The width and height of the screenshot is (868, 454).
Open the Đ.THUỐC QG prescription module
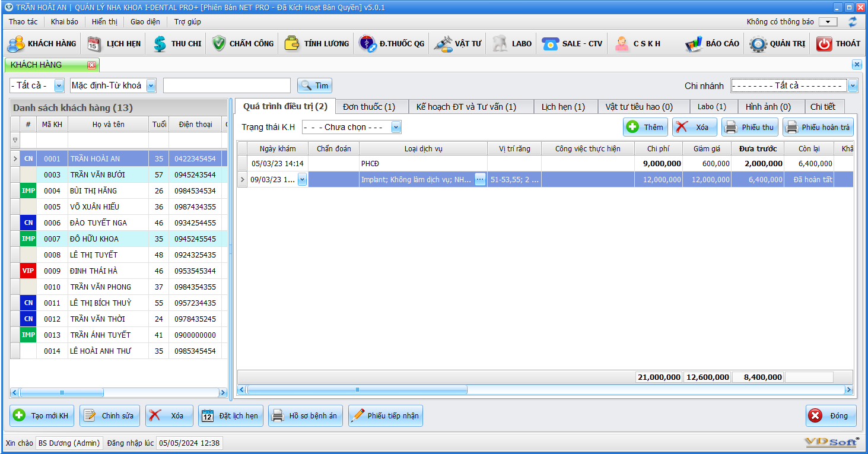coord(392,44)
